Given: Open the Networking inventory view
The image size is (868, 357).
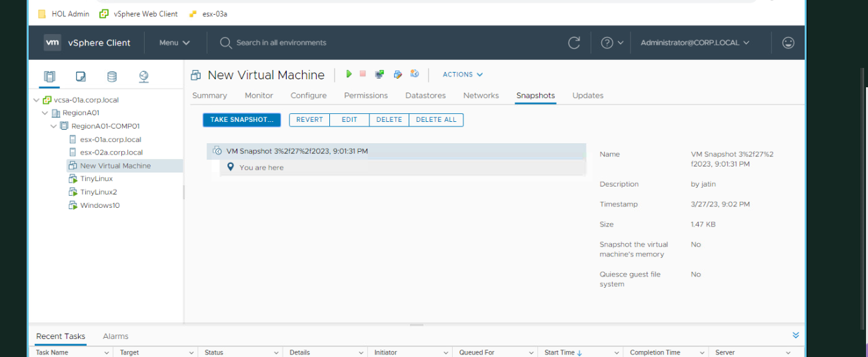Looking at the screenshot, I should [x=143, y=77].
